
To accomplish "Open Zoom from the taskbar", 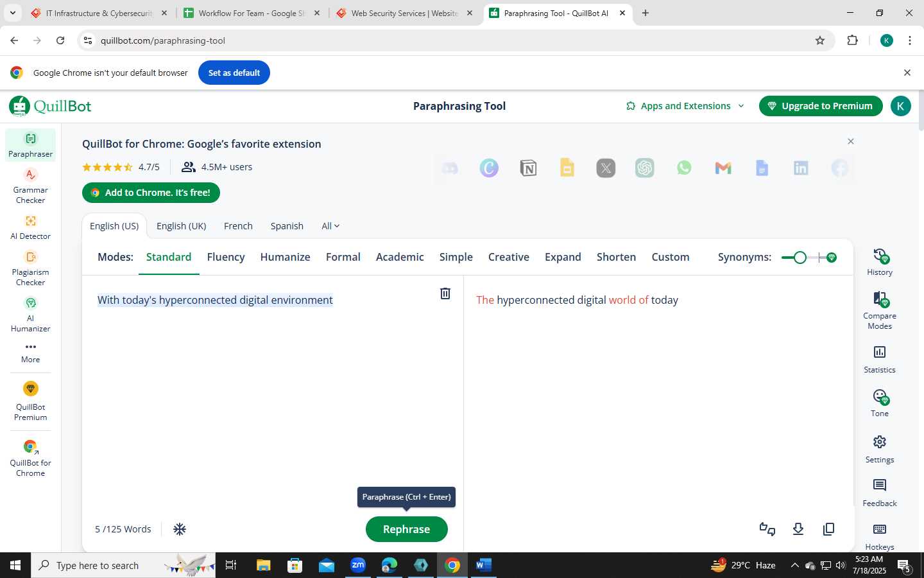I will (358, 565).
